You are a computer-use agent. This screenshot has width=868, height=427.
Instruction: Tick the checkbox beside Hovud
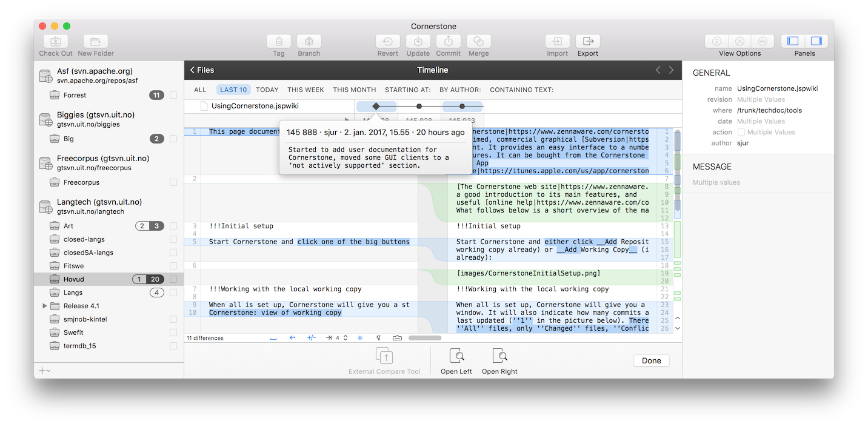coord(173,279)
